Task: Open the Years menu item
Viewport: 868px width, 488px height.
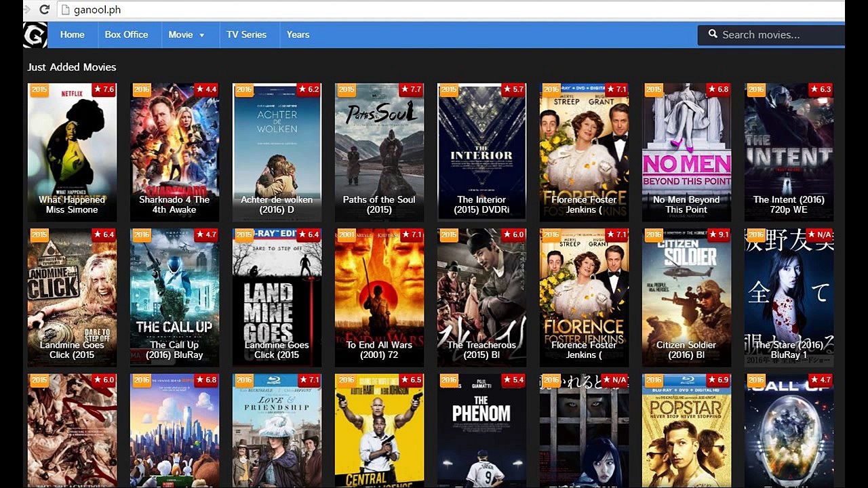Action: coord(298,35)
